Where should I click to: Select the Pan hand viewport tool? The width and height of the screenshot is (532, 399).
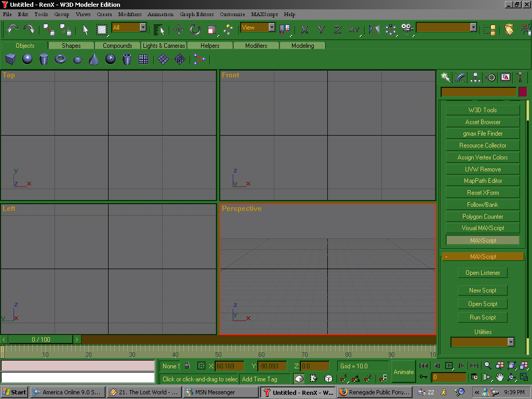pyautogui.click(x=500, y=377)
